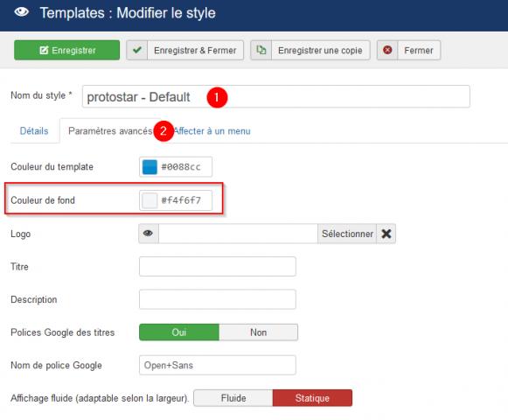The height and width of the screenshot is (420, 508).
Task: Click the red number 2 marker
Action: coord(164,130)
